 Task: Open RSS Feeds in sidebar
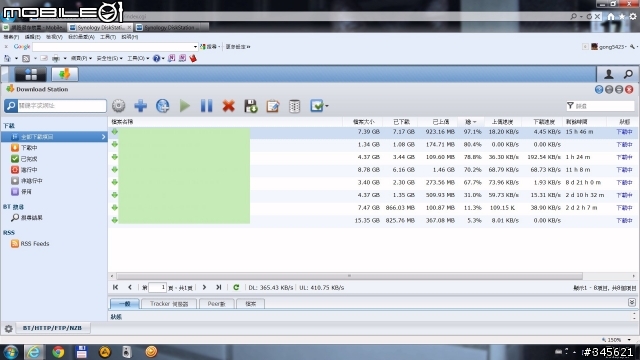(x=35, y=244)
